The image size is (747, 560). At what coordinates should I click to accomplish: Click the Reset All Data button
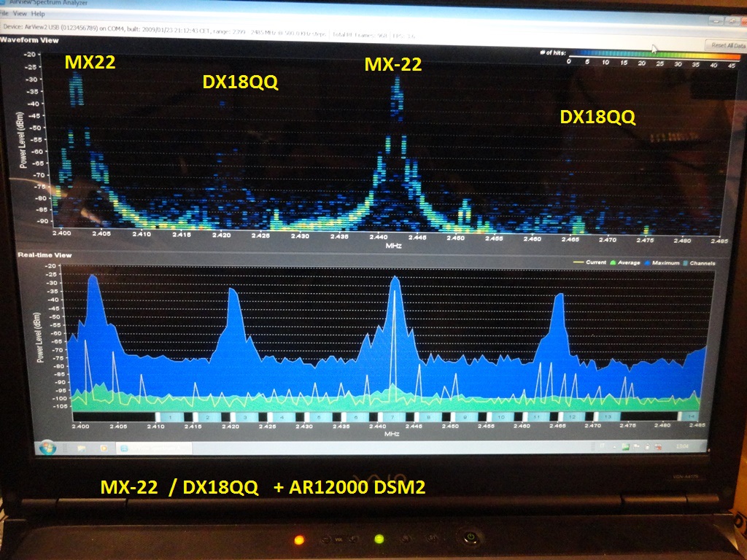click(723, 45)
